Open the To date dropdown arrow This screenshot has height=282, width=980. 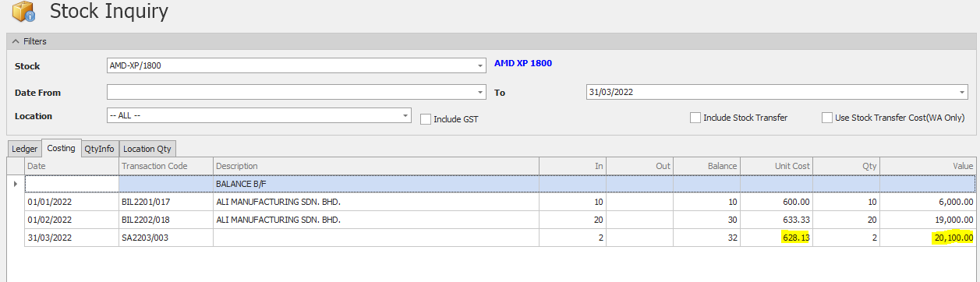tap(964, 93)
